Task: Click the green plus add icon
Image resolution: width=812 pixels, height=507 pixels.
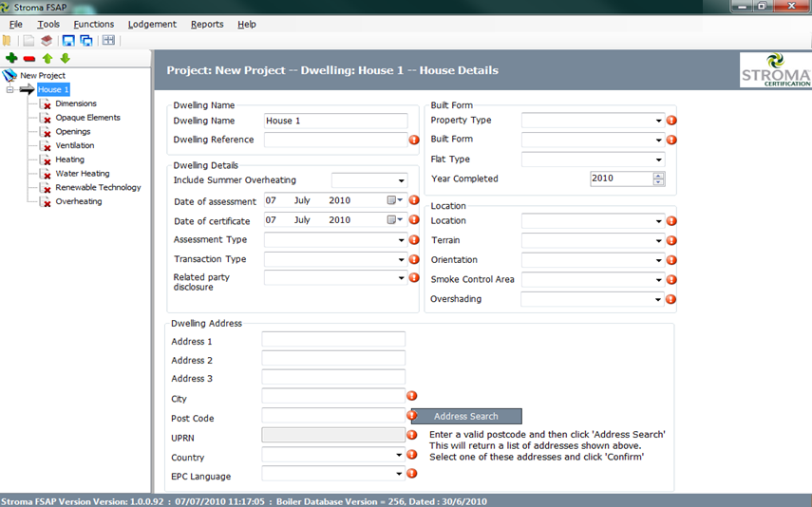Action: click(x=11, y=58)
